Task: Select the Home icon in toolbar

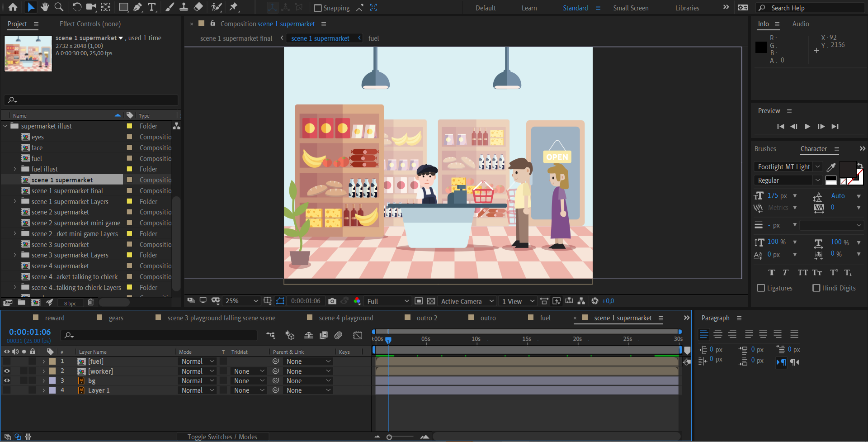Action: 13,7
